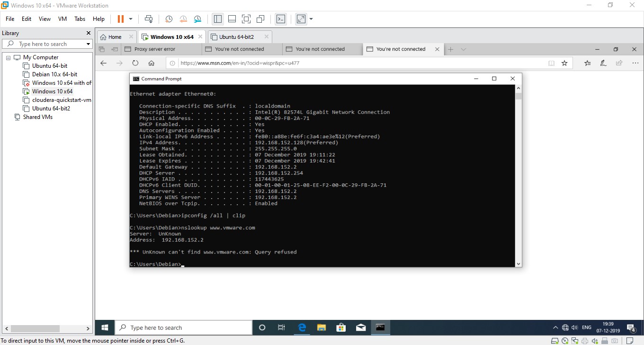Select Debian 10.x 64-bit VM

54,74
